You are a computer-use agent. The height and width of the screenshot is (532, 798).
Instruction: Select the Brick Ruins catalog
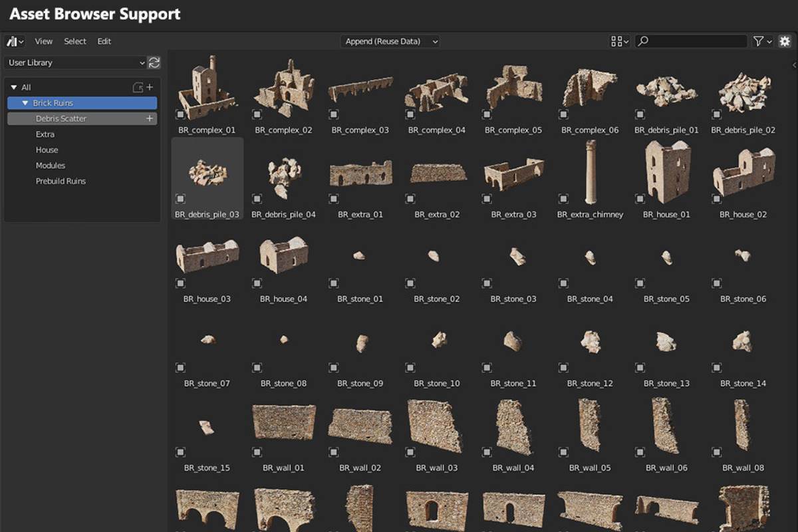pyautogui.click(x=82, y=103)
